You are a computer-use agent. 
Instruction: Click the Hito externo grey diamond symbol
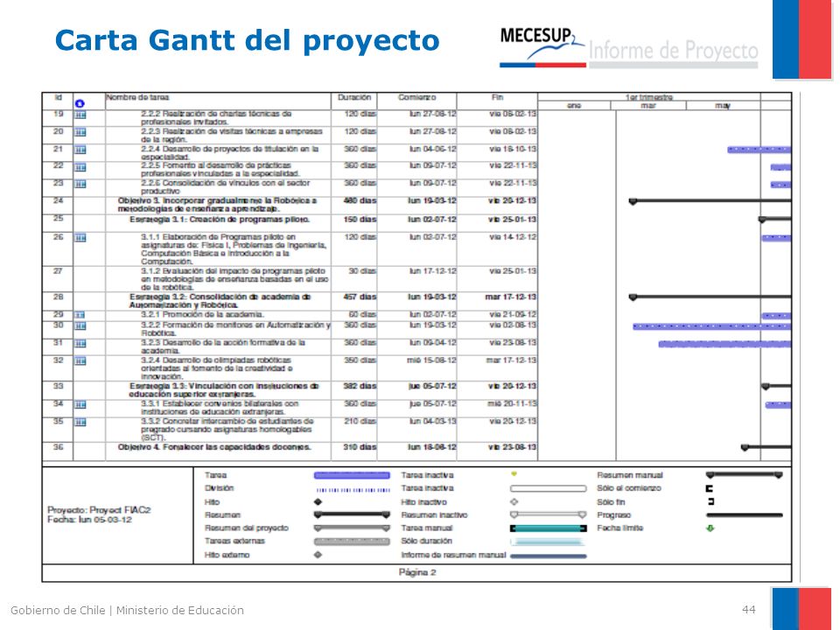click(318, 555)
